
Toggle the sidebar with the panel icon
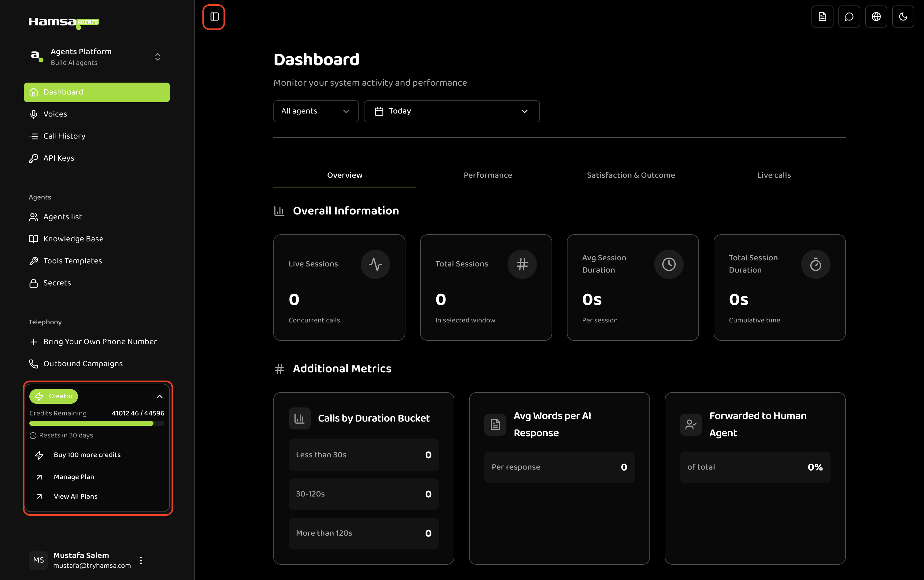tap(214, 17)
